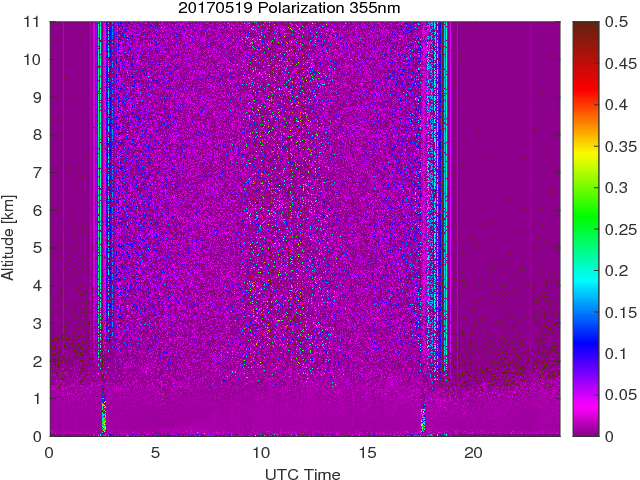The width and height of the screenshot is (640, 480).
Task: Click the x-axis tick label 5
Action: 155,452
